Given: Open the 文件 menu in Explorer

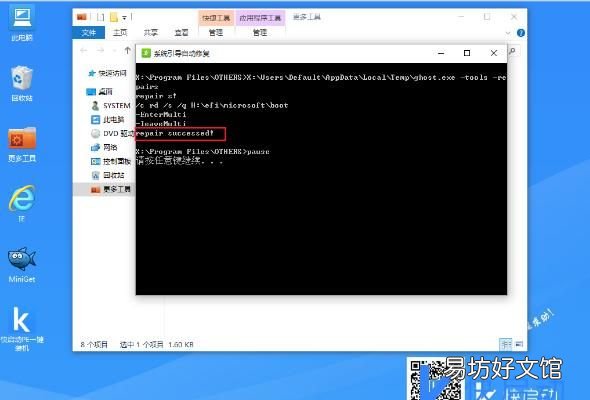Looking at the screenshot, I should [x=89, y=33].
